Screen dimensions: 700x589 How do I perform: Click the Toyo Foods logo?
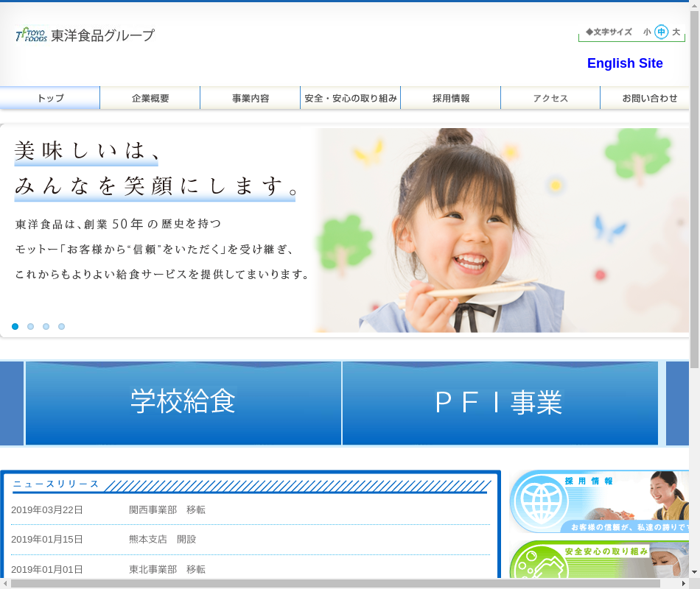85,35
